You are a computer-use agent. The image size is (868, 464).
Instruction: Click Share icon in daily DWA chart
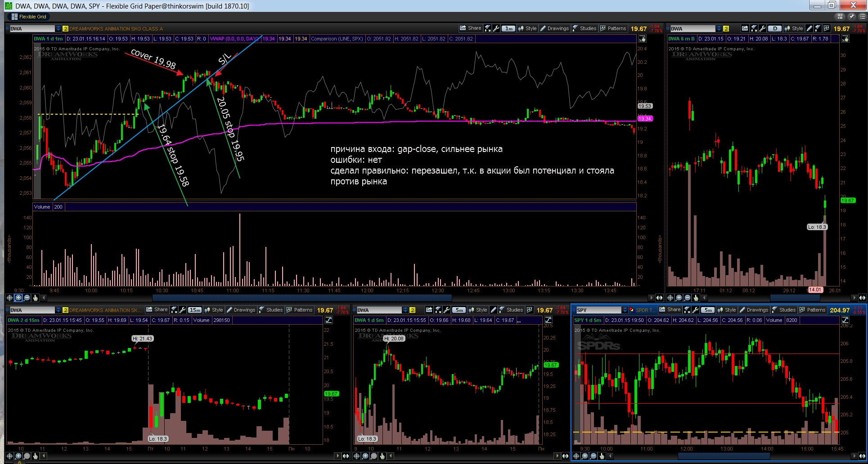(745, 28)
